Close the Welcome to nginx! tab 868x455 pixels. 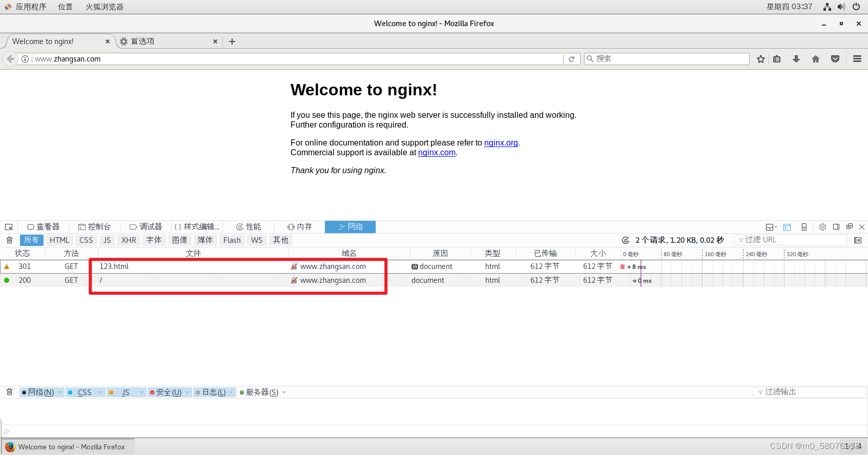(x=108, y=42)
